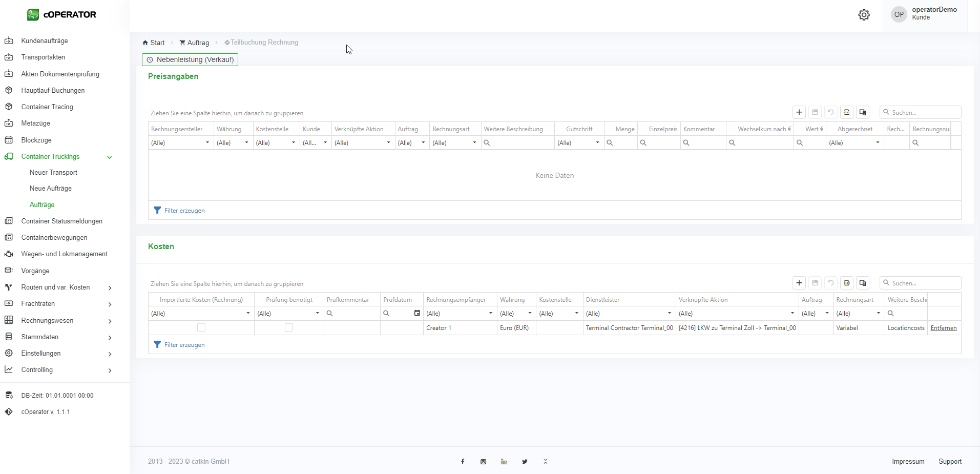Image resolution: width=980 pixels, height=474 pixels.
Task: Open Neuer Transport in the sidebar
Action: [x=53, y=173]
